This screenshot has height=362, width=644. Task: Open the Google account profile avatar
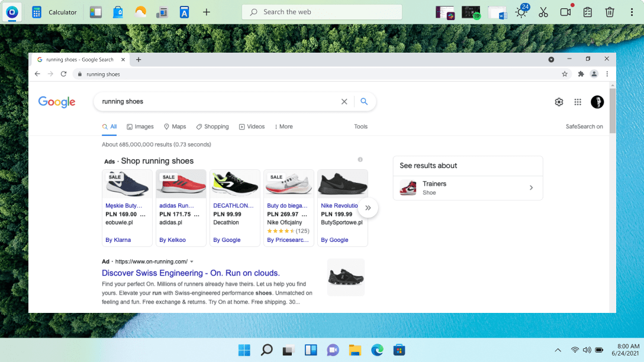[597, 102]
